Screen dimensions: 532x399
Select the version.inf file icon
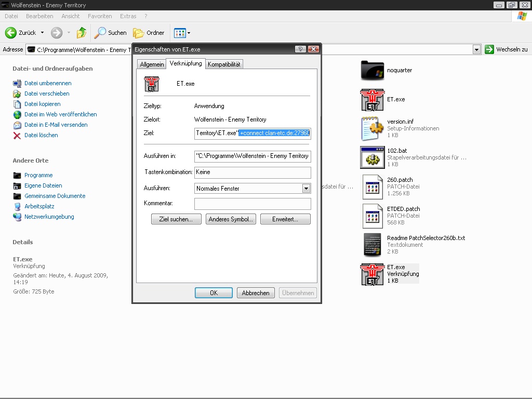point(372,128)
